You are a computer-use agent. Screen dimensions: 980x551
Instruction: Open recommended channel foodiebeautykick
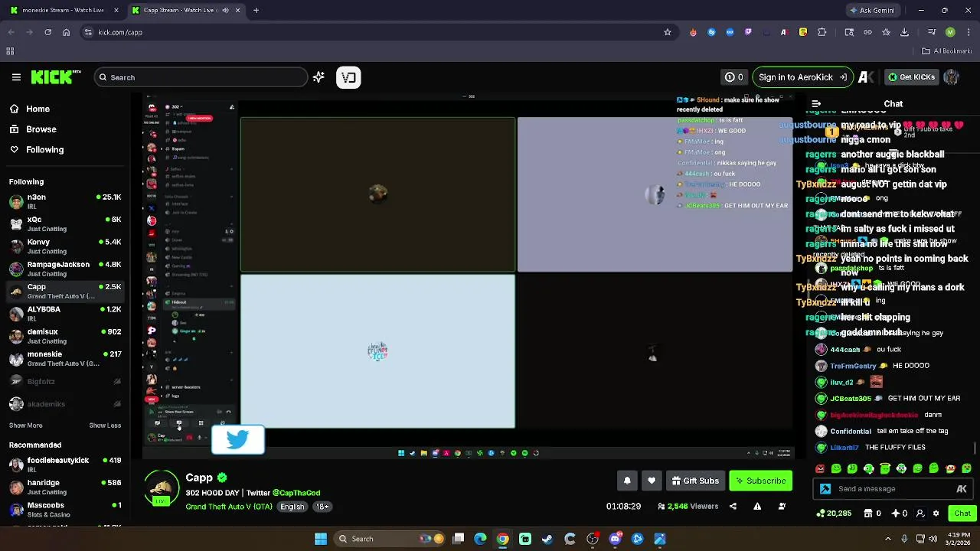coord(65,465)
